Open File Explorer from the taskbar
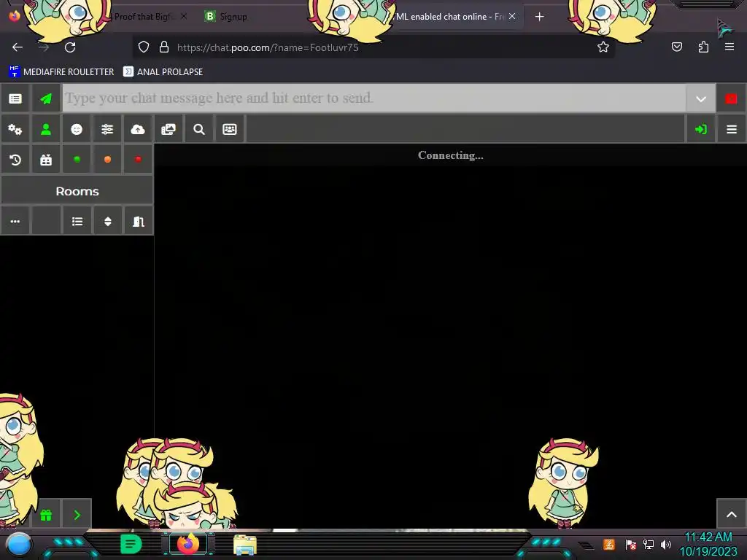Viewport: 747px width, 560px height. pyautogui.click(x=245, y=545)
